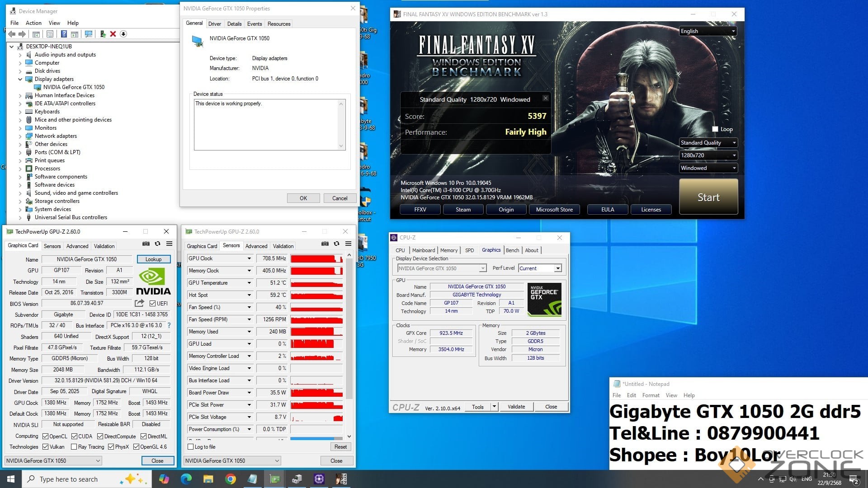Switch to Driver tab in Properties dialog

pos(215,24)
